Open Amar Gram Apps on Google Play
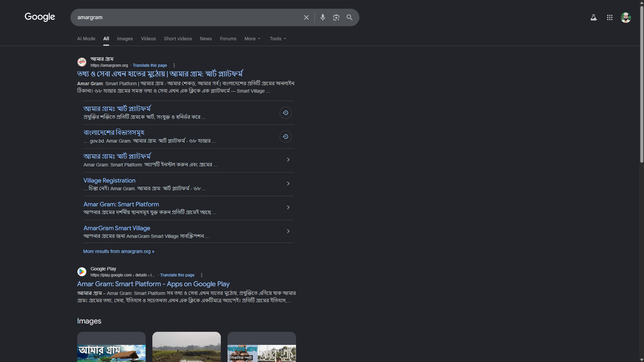644x362 pixels. pyautogui.click(x=153, y=284)
